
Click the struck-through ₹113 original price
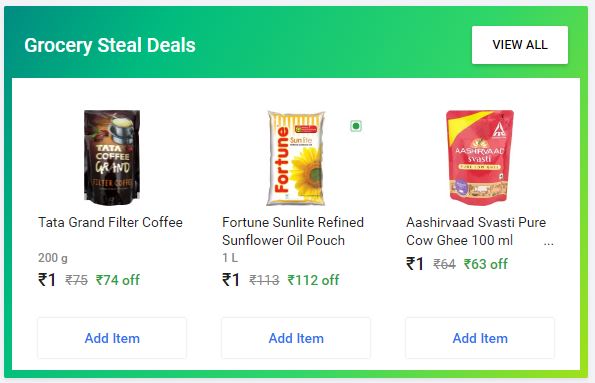pos(264,280)
